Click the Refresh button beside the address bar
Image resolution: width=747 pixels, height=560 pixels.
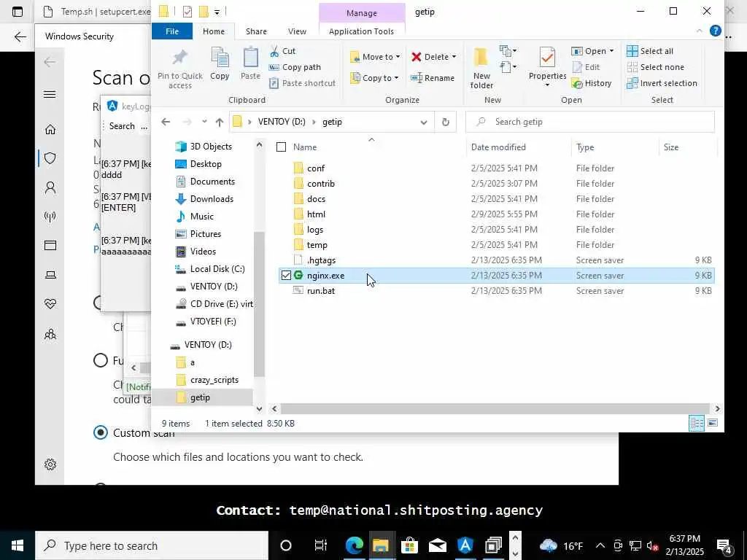tap(446, 122)
